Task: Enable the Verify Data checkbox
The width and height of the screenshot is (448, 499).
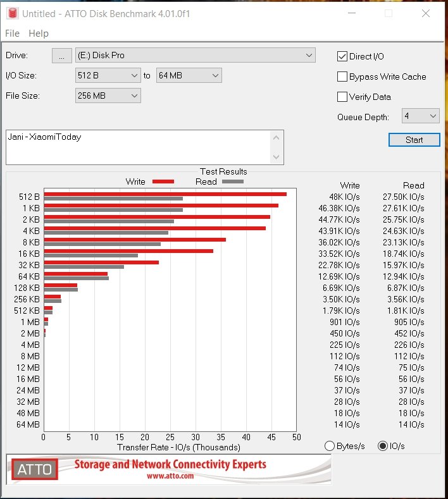Action: click(342, 97)
